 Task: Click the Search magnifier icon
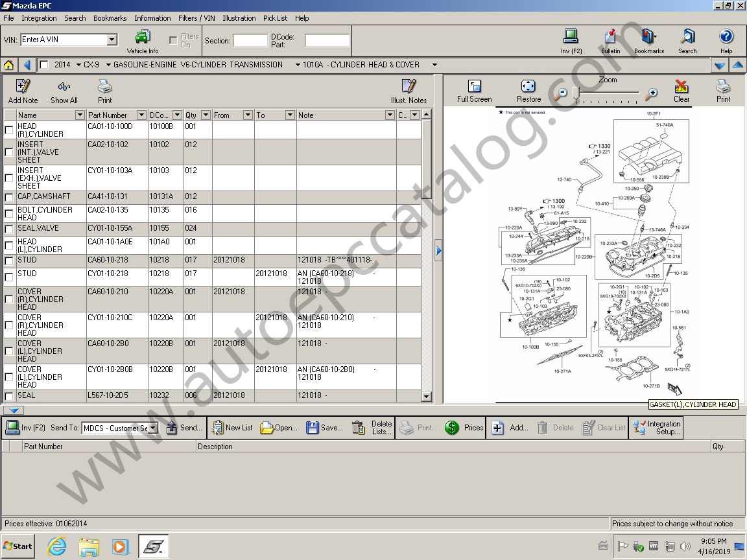pos(687,41)
